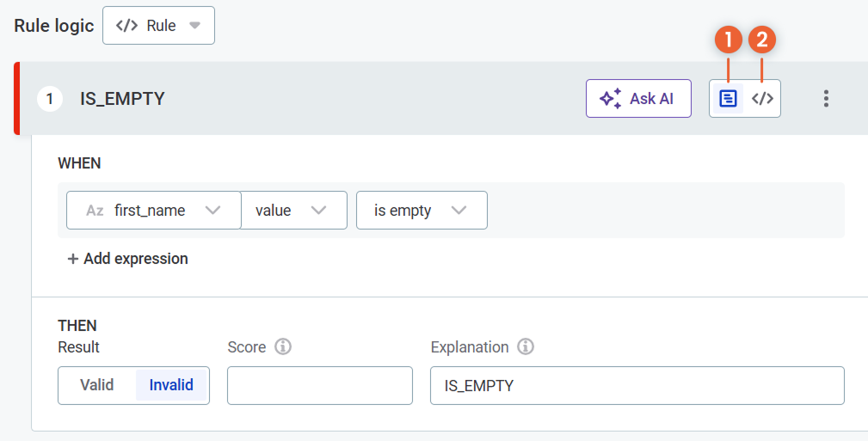
Task: Switch to the code view icon
Action: click(762, 98)
